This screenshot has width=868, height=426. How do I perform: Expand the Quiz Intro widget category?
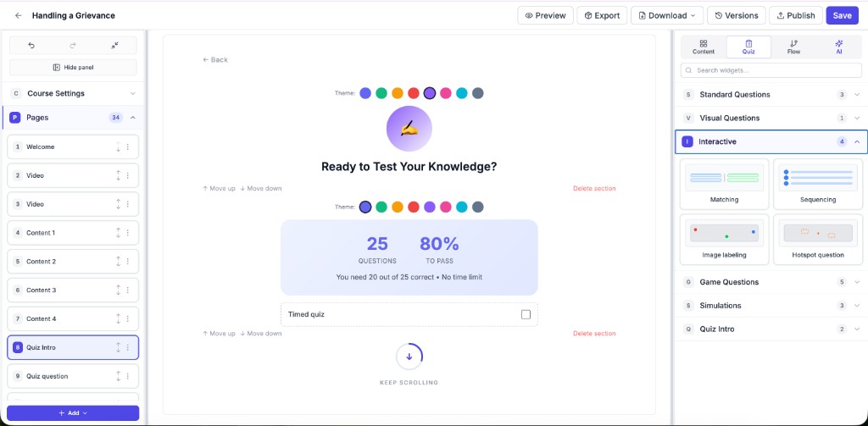click(771, 329)
